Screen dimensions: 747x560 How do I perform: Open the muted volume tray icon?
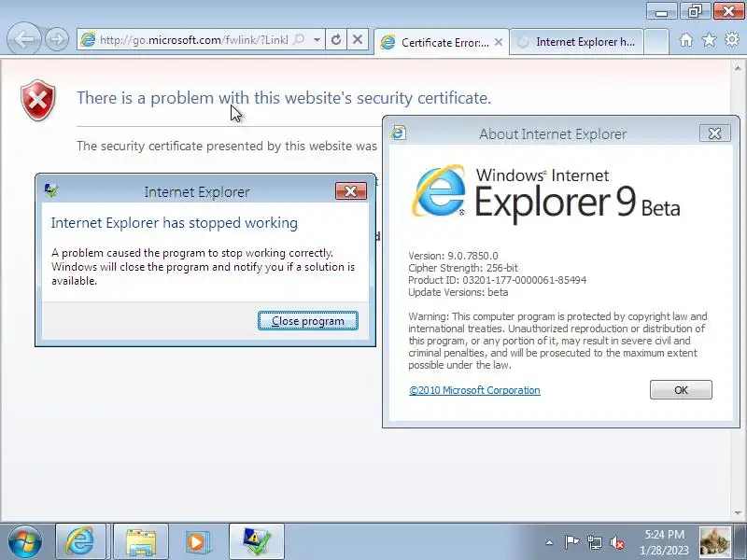pyautogui.click(x=617, y=542)
